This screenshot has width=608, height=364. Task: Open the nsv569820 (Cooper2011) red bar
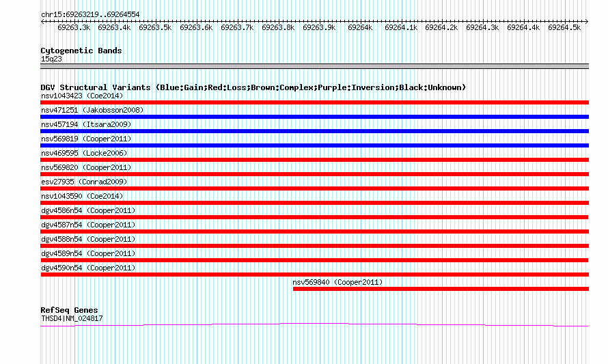tap(314, 174)
